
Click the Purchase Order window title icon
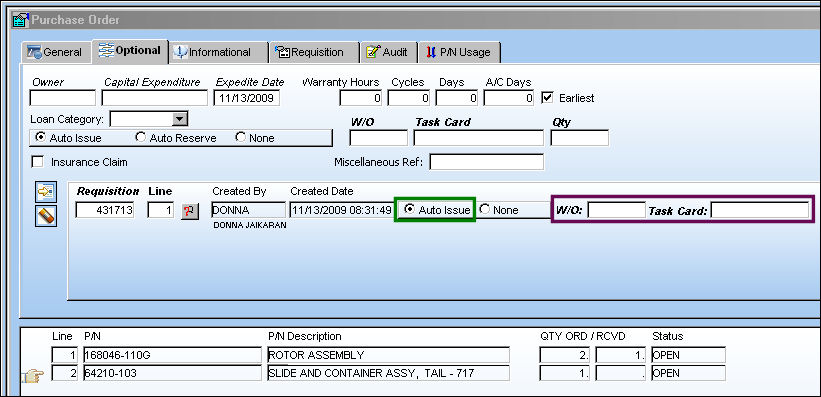[x=20, y=20]
